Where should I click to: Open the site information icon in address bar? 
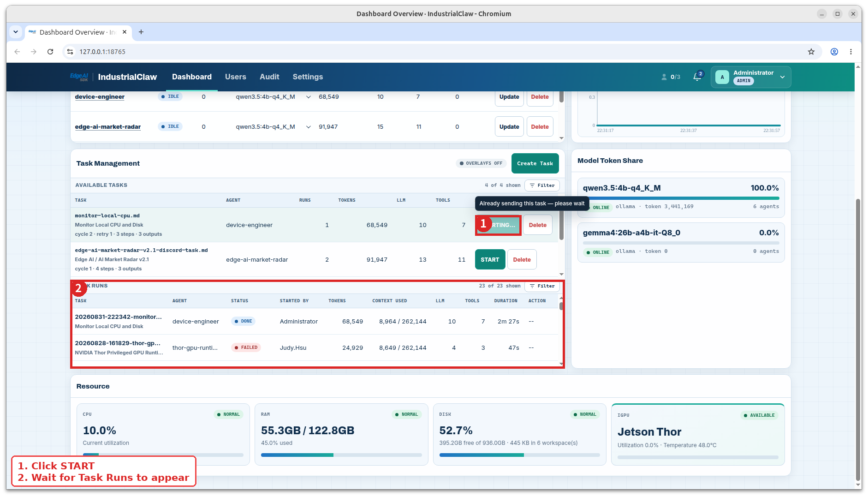click(x=70, y=52)
